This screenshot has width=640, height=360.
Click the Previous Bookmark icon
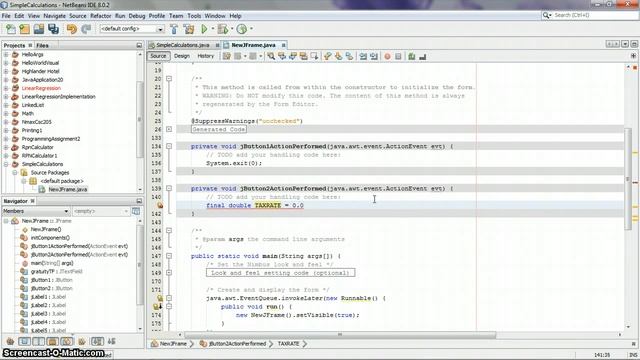[x=328, y=56]
